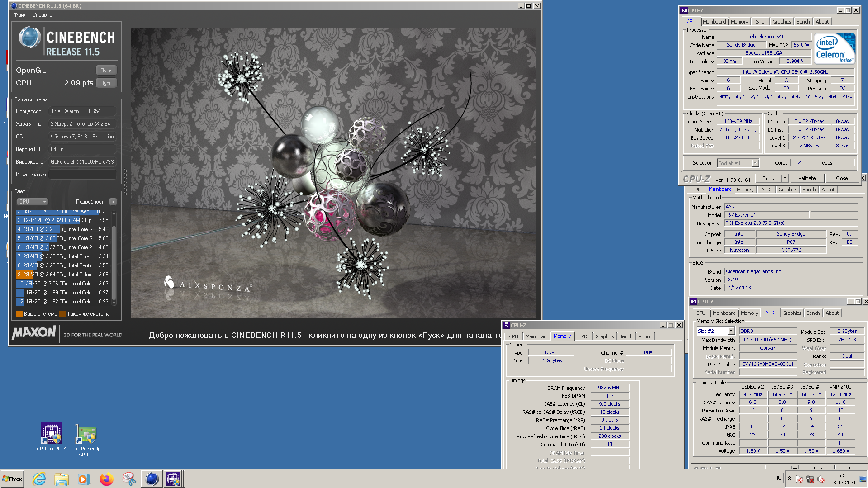Open Snipping Tool from the taskbar
Viewport: 868px width, 488px height.
[x=129, y=479]
